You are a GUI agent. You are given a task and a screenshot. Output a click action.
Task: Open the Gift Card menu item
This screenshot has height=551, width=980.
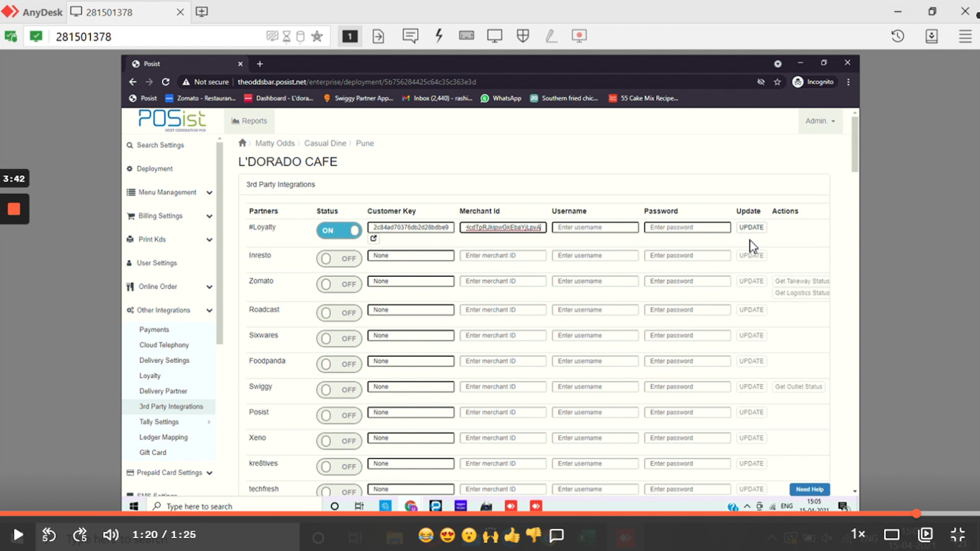click(153, 453)
